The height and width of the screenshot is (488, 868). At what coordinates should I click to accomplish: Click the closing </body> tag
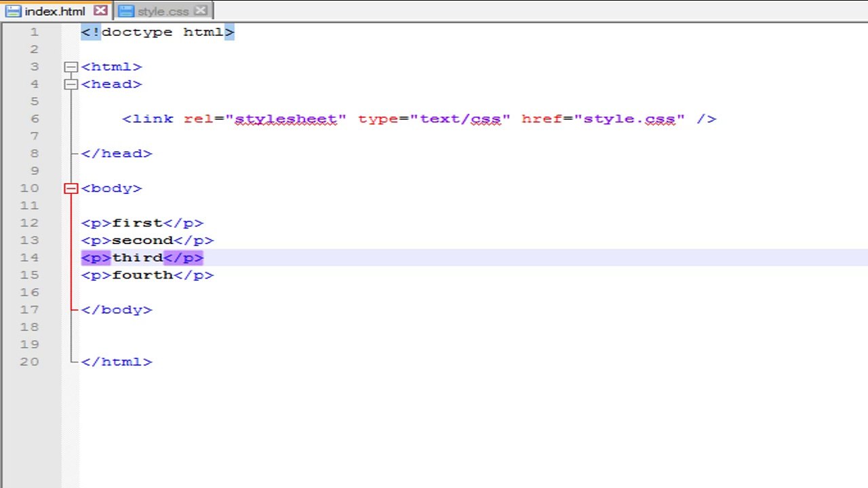pos(117,310)
